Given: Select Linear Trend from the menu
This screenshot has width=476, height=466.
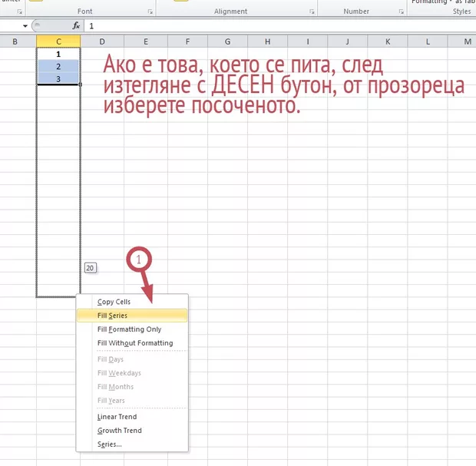Looking at the screenshot, I should (x=117, y=417).
